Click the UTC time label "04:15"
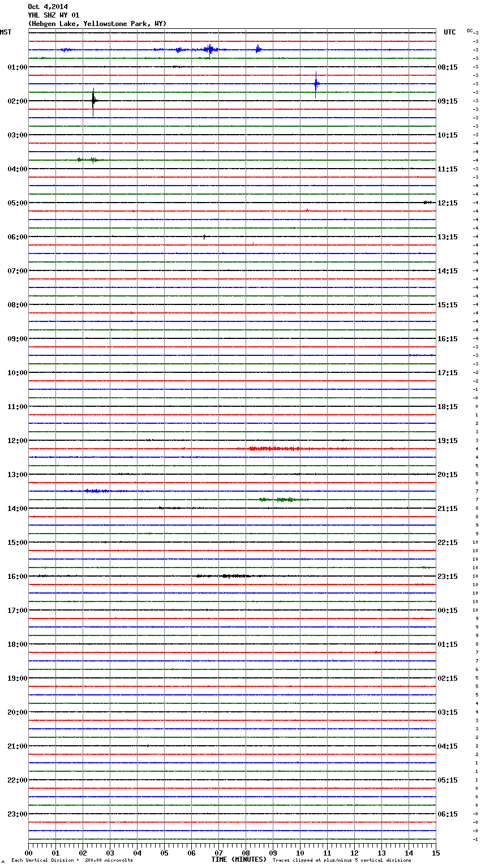The height and width of the screenshot is (868, 481). [x=448, y=746]
